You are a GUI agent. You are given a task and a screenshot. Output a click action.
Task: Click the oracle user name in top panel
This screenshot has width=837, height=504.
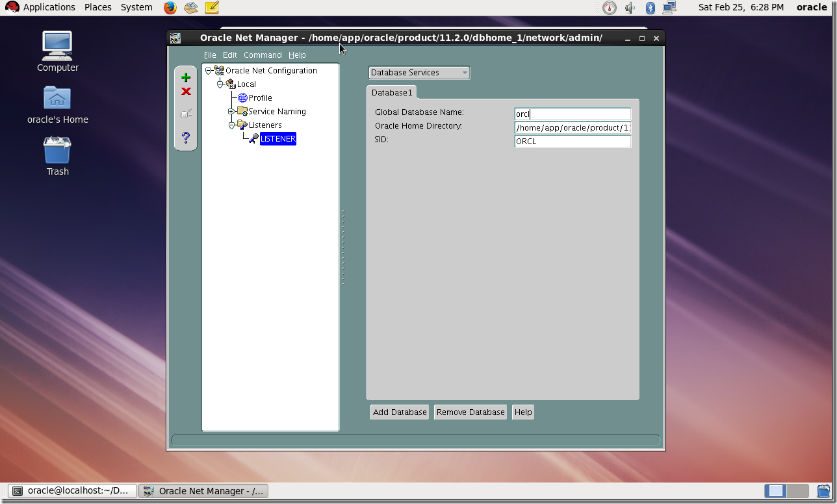(812, 7)
